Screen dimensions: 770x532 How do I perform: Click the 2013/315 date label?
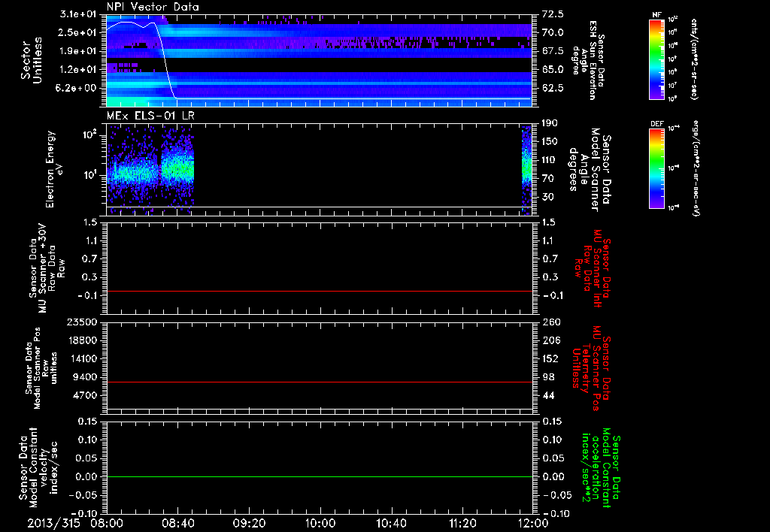pyautogui.click(x=53, y=523)
